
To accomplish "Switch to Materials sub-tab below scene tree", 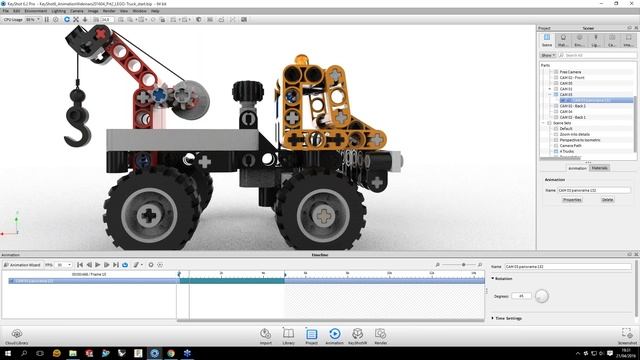I will point(599,168).
